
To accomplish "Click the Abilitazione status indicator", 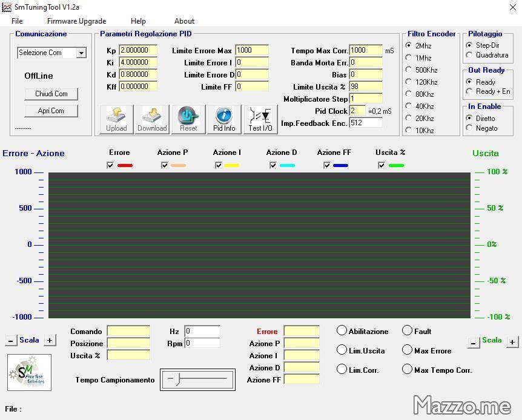I will pyautogui.click(x=342, y=330).
